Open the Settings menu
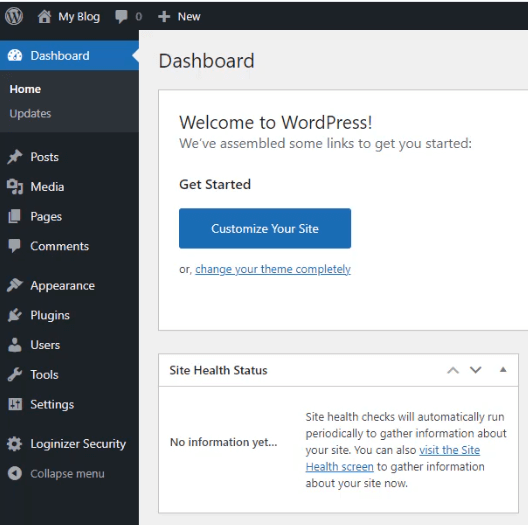The width and height of the screenshot is (528, 525). [x=52, y=404]
